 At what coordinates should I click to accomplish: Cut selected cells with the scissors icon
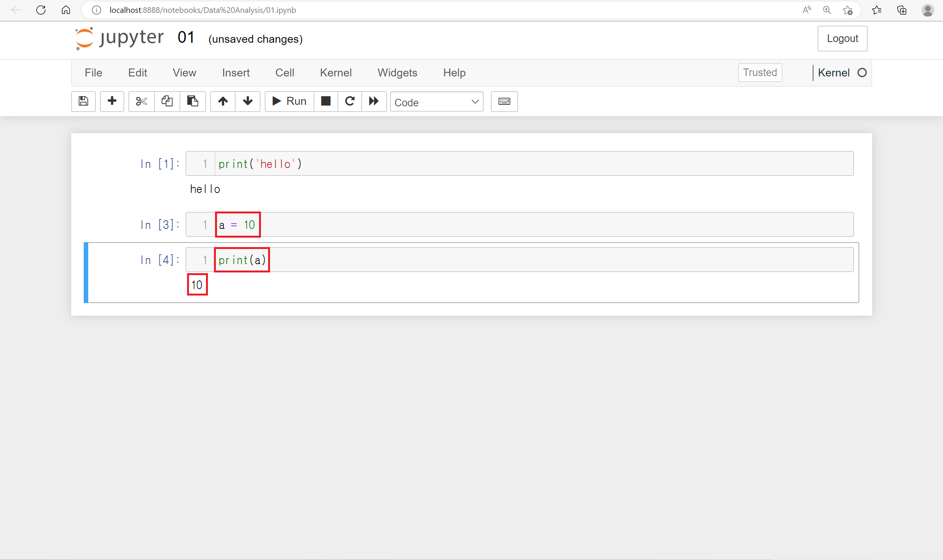[141, 101]
